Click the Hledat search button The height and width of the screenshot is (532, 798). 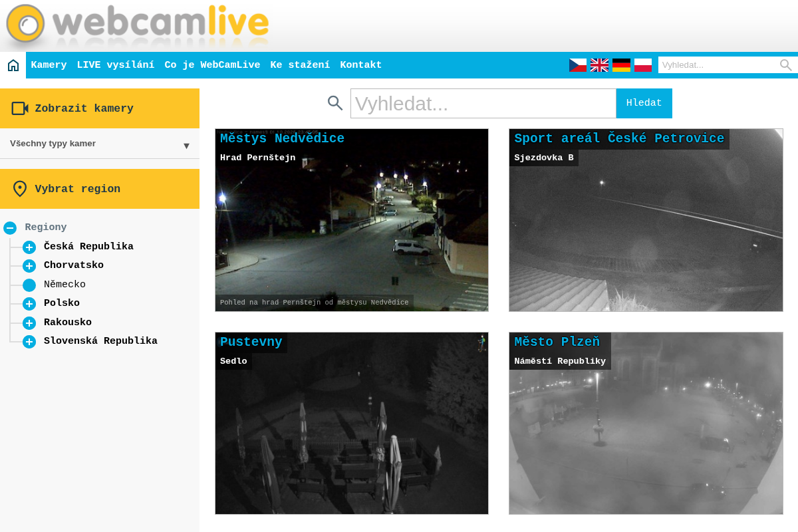(x=644, y=103)
